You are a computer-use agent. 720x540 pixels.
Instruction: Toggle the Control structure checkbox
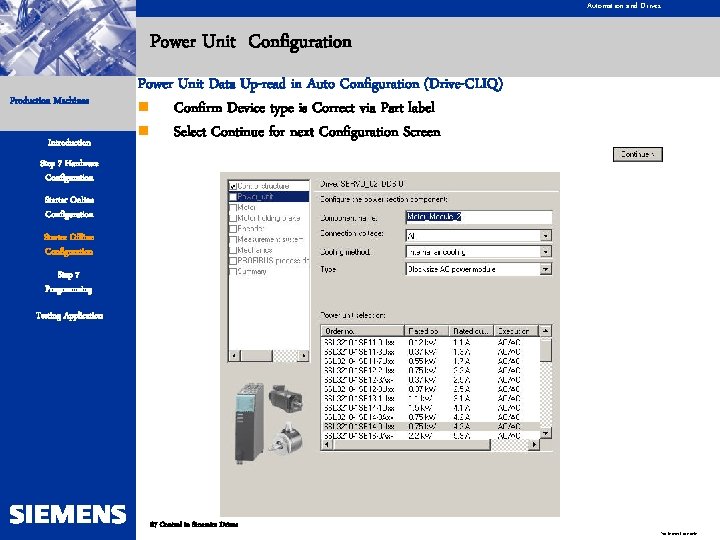pyautogui.click(x=233, y=186)
